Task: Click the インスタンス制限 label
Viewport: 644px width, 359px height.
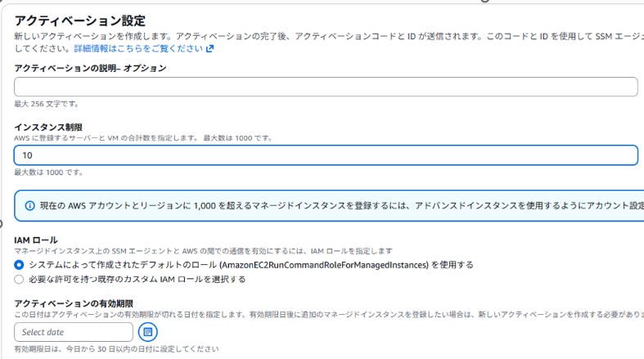Action: point(48,128)
